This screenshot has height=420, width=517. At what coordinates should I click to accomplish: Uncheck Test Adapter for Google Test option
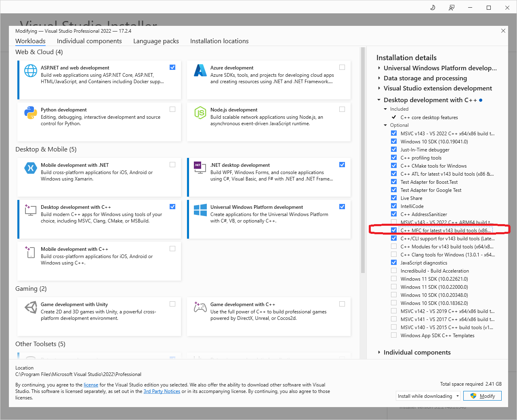pyautogui.click(x=394, y=190)
